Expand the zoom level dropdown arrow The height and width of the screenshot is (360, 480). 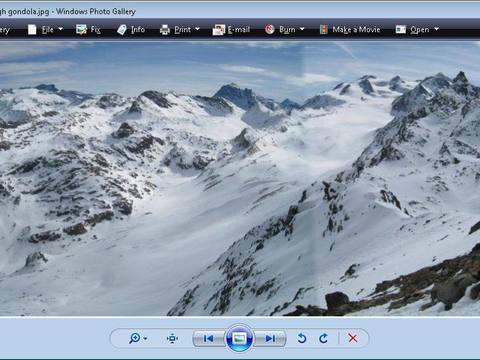click(145, 339)
